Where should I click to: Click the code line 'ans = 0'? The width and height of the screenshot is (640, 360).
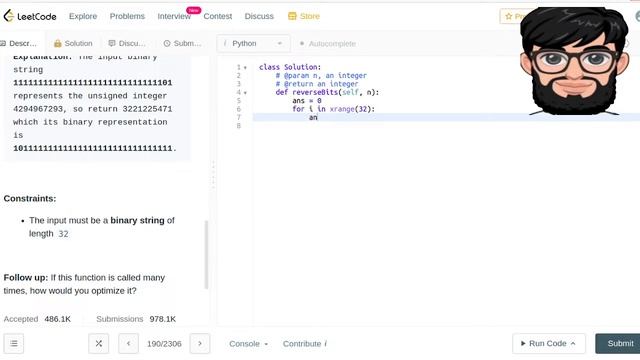pos(307,101)
